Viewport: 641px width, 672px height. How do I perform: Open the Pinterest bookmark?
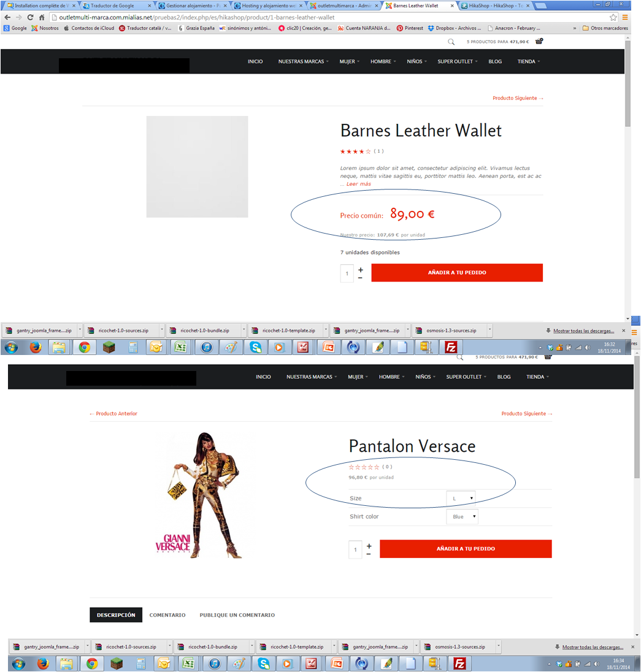[410, 28]
